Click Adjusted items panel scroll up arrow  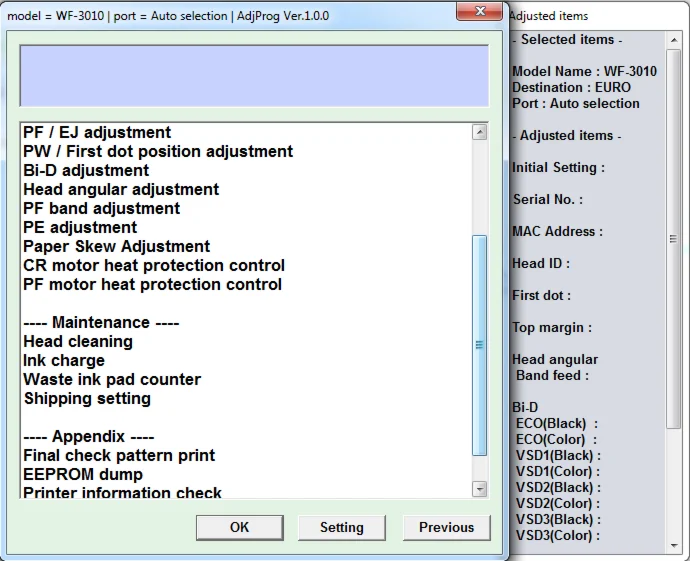pos(674,40)
